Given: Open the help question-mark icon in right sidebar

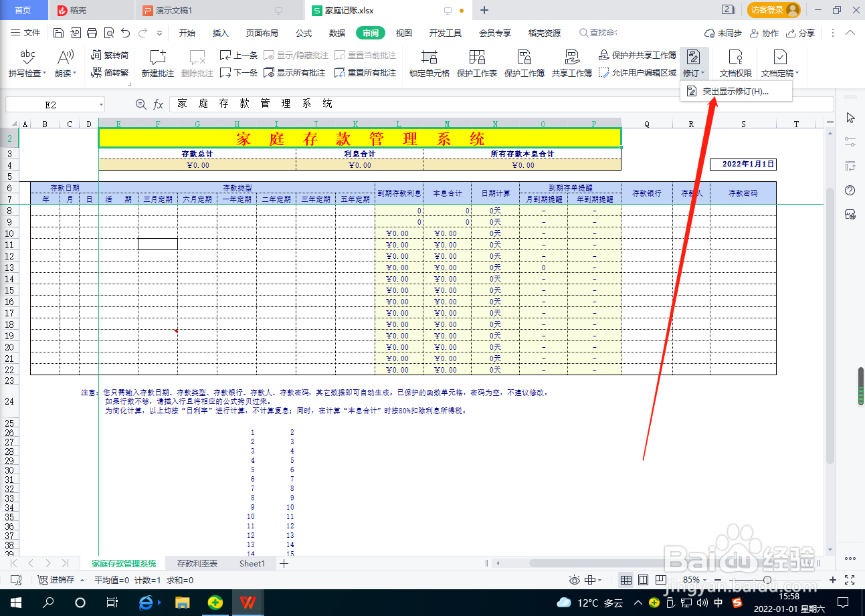Looking at the screenshot, I should (850, 190).
